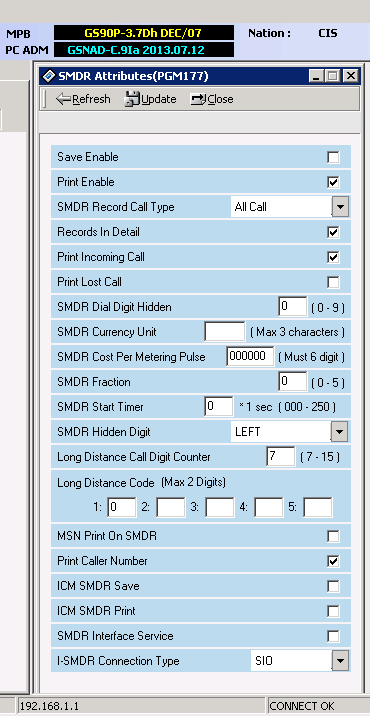This screenshot has height=716, width=376.
Task: Click the Long Distance Code 2 field
Action: pyautogui.click(x=171, y=507)
